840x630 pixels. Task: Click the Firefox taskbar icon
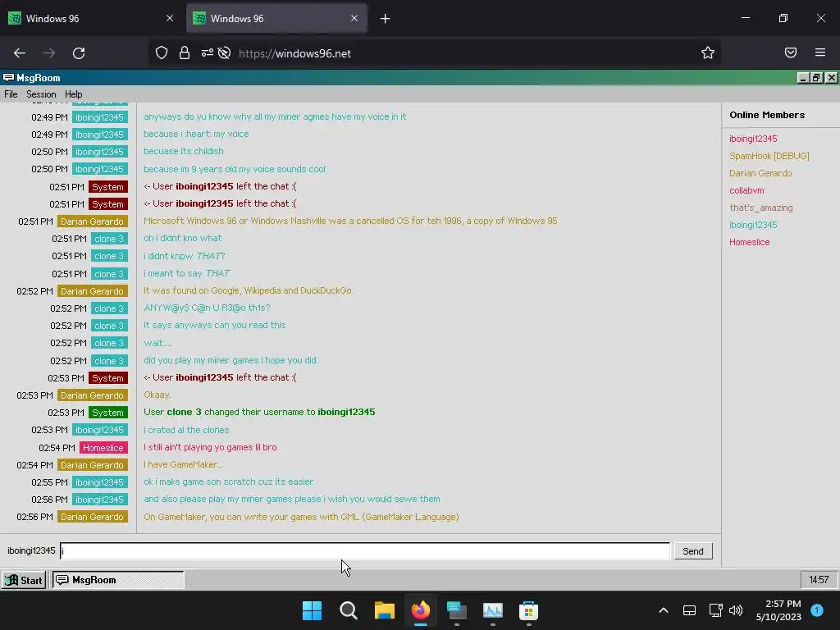pyautogui.click(x=421, y=610)
